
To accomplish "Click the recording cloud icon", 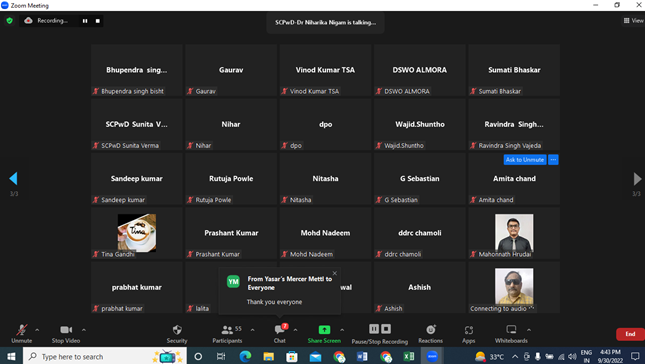I will (28, 21).
